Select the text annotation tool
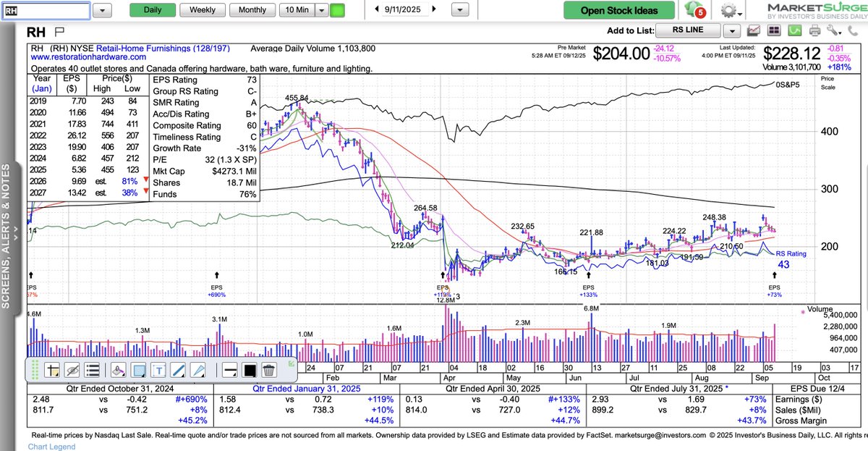The image size is (868, 451). point(158,370)
